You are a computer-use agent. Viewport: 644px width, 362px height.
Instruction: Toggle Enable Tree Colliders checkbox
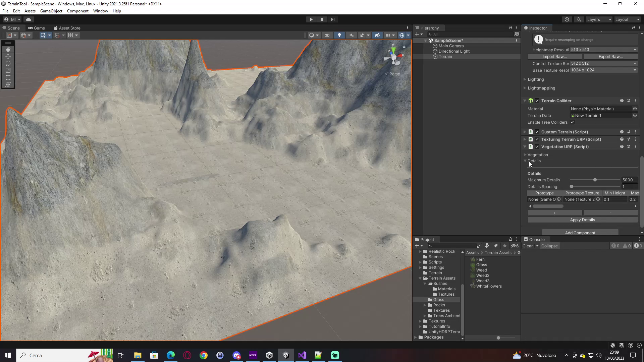coord(572,122)
